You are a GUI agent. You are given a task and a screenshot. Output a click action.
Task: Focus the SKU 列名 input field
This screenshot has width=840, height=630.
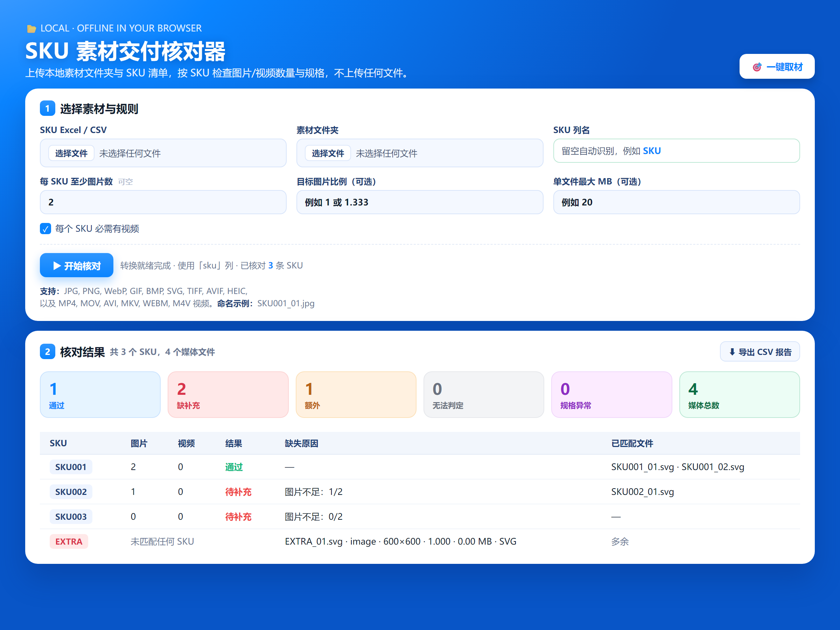pos(676,151)
